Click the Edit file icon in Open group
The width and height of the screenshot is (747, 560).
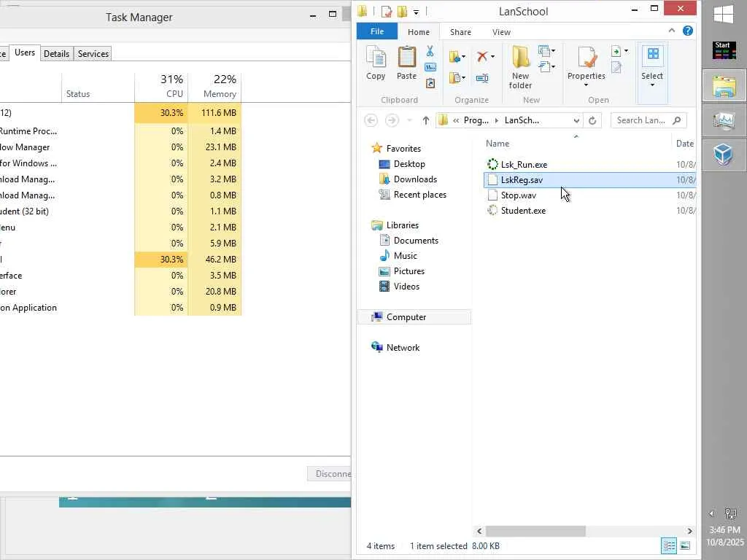[x=616, y=67]
